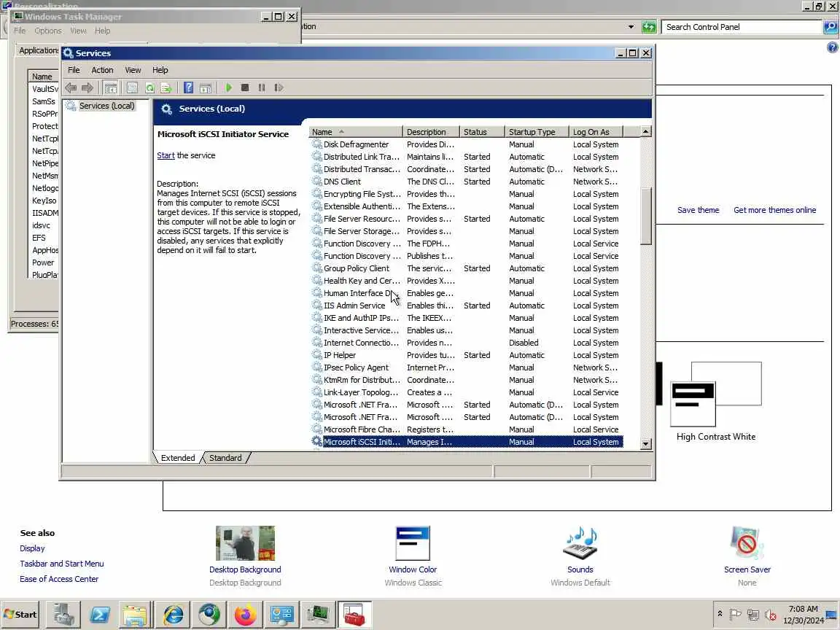Switch to the Standard tab

(225, 458)
